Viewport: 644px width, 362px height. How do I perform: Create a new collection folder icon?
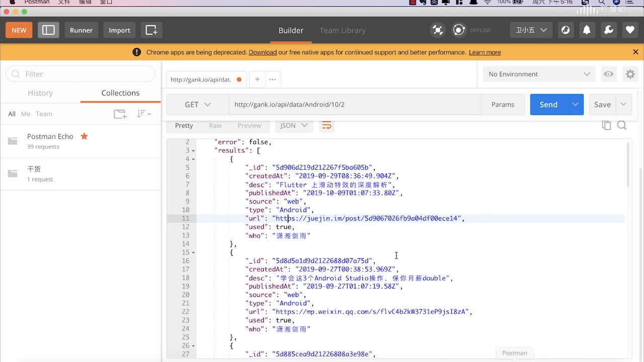120,114
